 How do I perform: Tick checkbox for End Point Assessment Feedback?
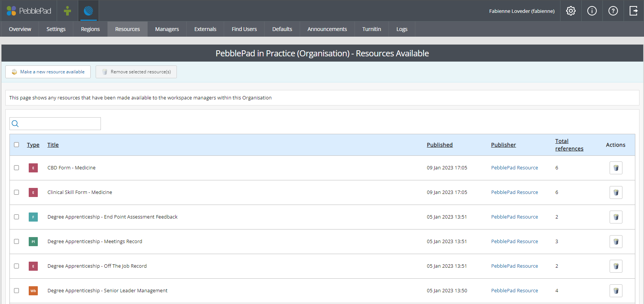pyautogui.click(x=16, y=217)
